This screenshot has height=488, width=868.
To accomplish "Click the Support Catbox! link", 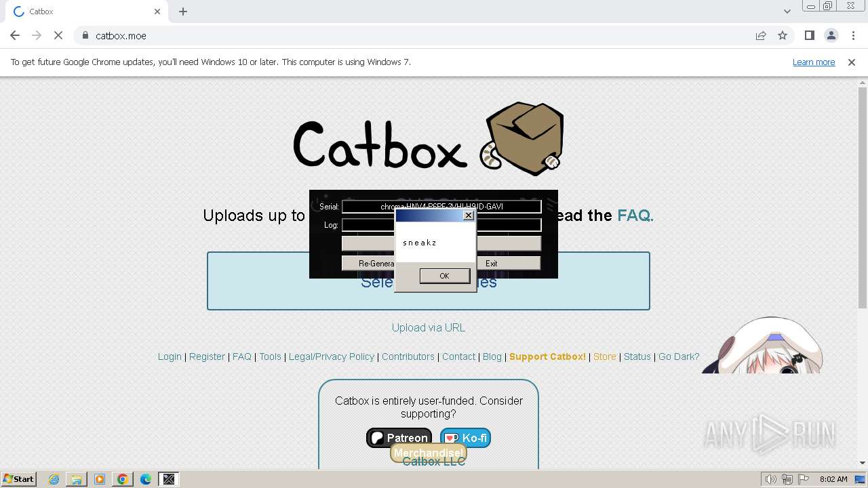I will [547, 357].
